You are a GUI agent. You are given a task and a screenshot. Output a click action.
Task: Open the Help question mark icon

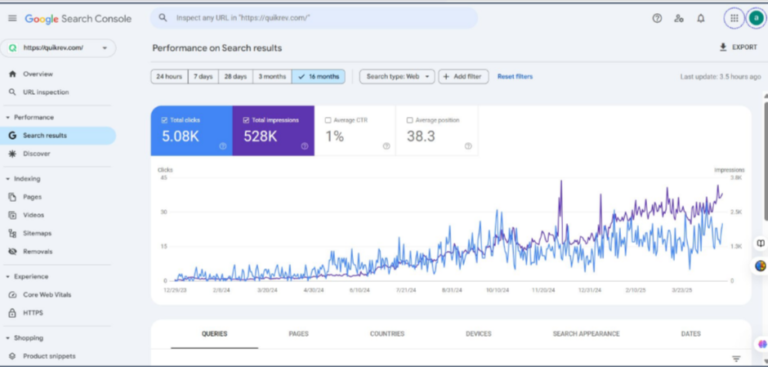(x=657, y=19)
